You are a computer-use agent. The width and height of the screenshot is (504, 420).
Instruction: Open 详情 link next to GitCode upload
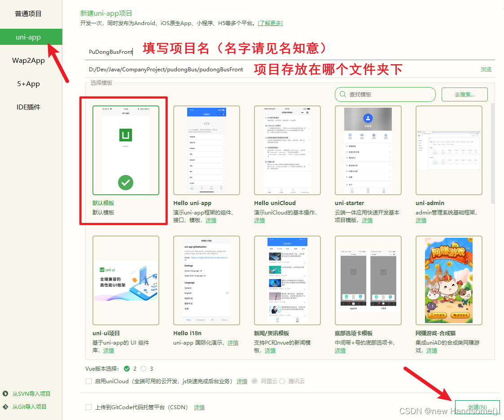(x=199, y=407)
